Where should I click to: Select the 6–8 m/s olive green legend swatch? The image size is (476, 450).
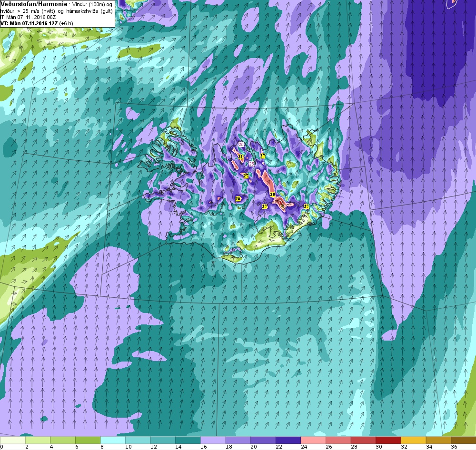(x=88, y=440)
